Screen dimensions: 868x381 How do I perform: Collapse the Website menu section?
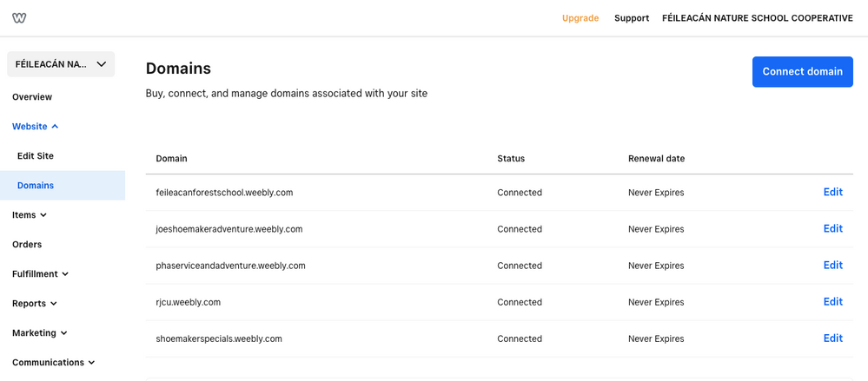click(36, 127)
